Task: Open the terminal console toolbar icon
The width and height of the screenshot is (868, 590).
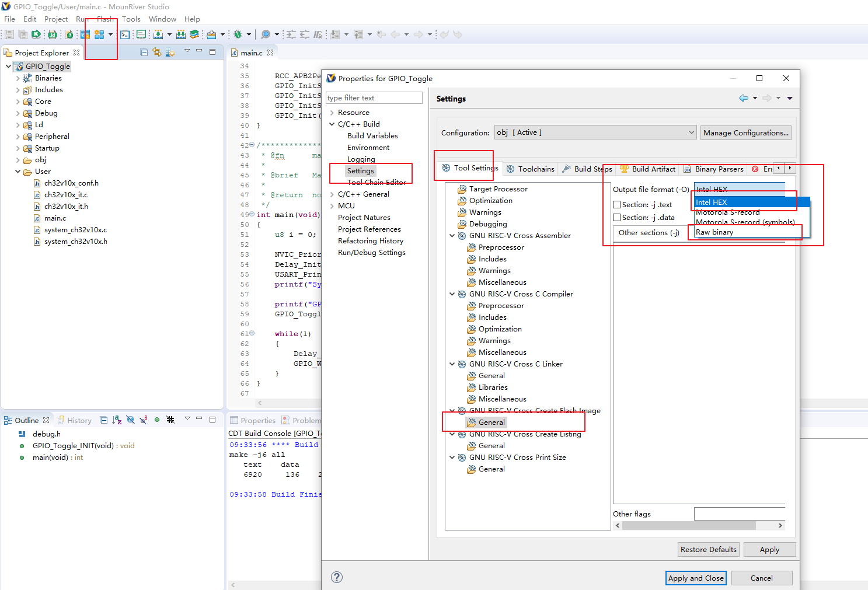Action: click(125, 34)
